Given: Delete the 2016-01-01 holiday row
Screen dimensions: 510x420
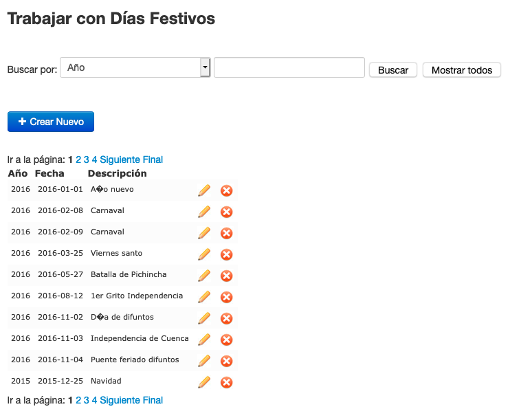Looking at the screenshot, I should 226,190.
